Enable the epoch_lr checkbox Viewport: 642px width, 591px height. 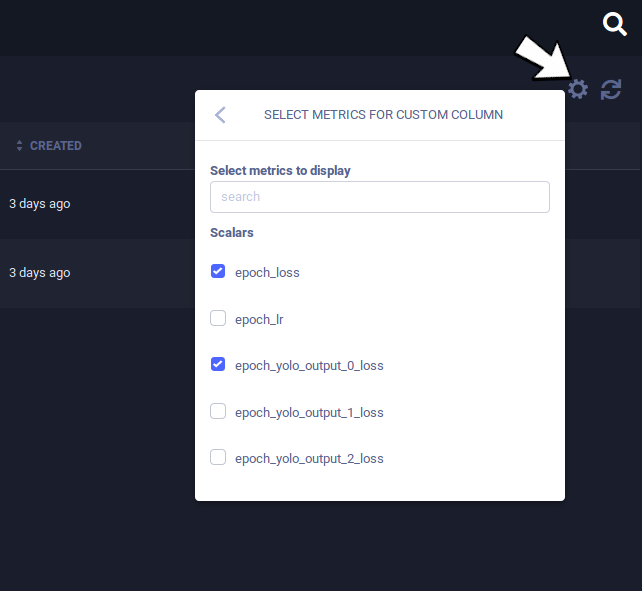click(x=218, y=318)
